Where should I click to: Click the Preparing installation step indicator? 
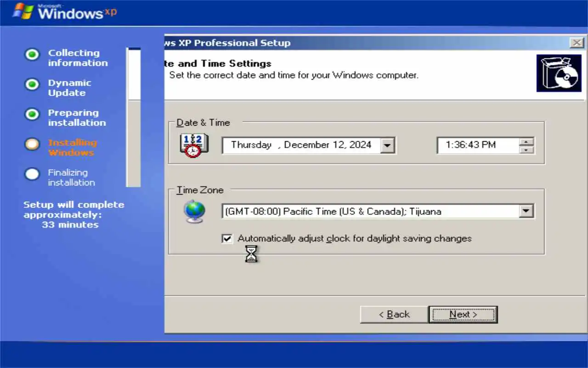32,115
